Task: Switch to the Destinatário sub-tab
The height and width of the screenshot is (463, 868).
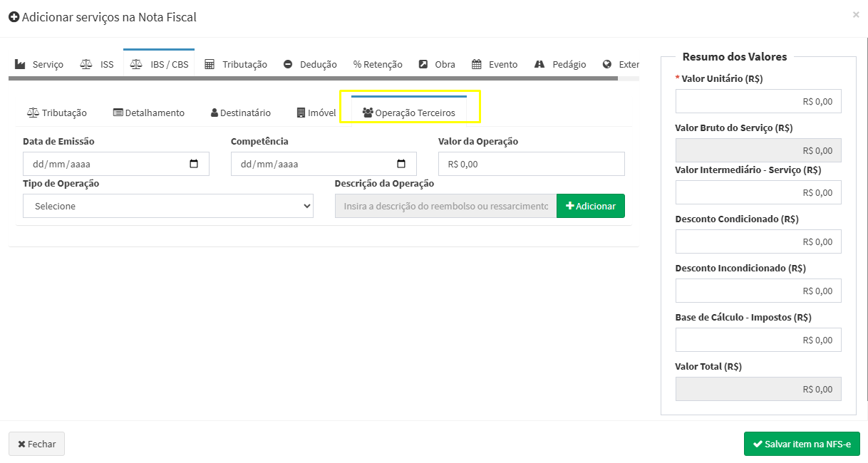Action: pos(241,113)
